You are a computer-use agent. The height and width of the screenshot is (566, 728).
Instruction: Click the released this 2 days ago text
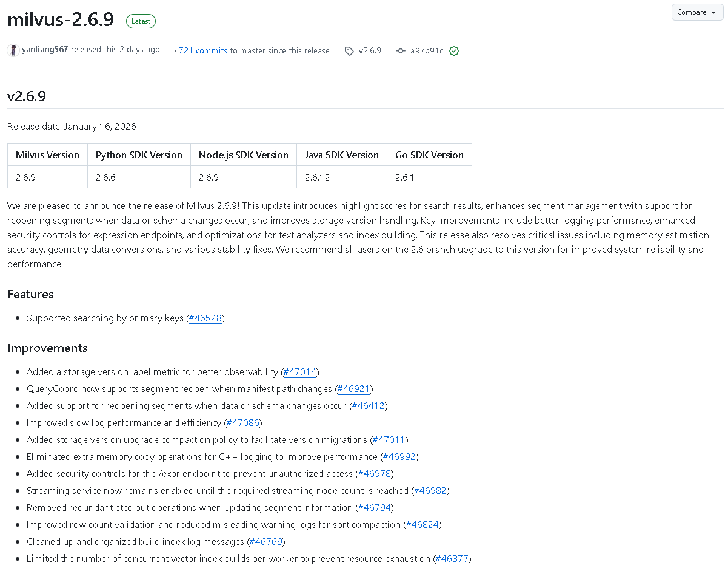(115, 50)
